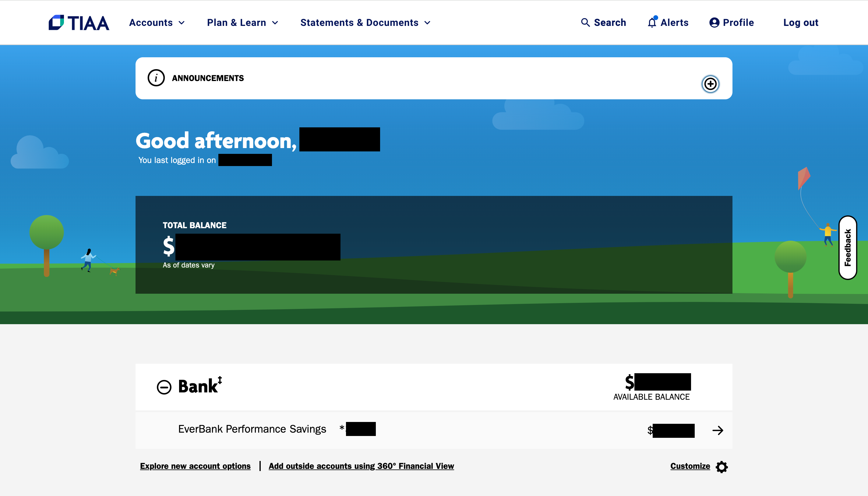Image resolution: width=868 pixels, height=496 pixels.
Task: Click the Customize gear icon
Action: pyautogui.click(x=722, y=466)
